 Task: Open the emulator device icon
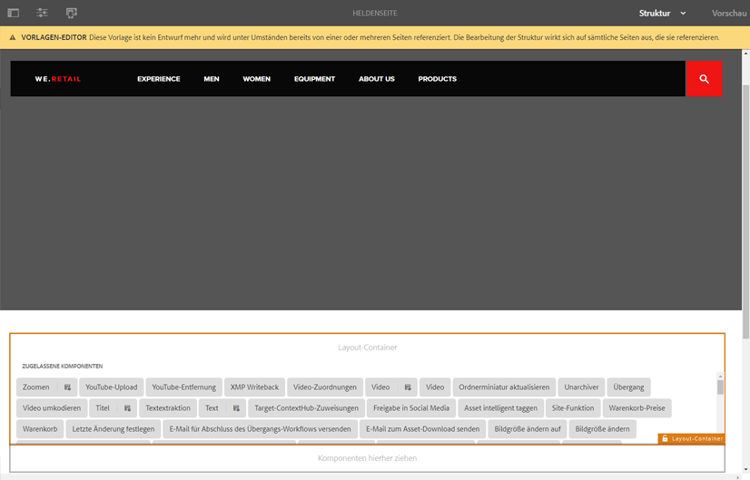(x=71, y=13)
